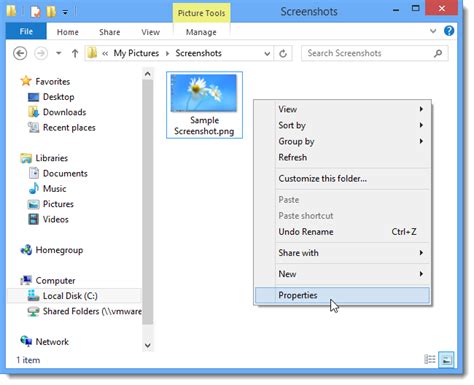Viewport: 474px width, 385px height.
Task: Select Computer in the navigation pane
Action: (x=55, y=281)
